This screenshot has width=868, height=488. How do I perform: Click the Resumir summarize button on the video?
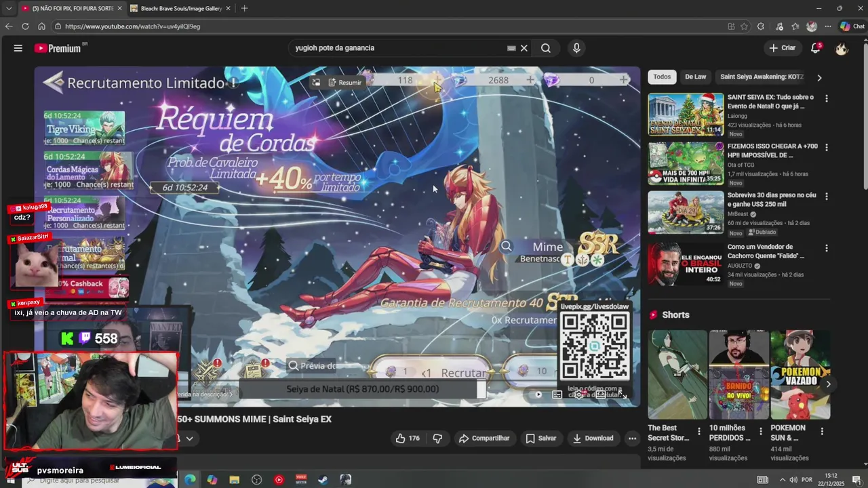click(344, 83)
